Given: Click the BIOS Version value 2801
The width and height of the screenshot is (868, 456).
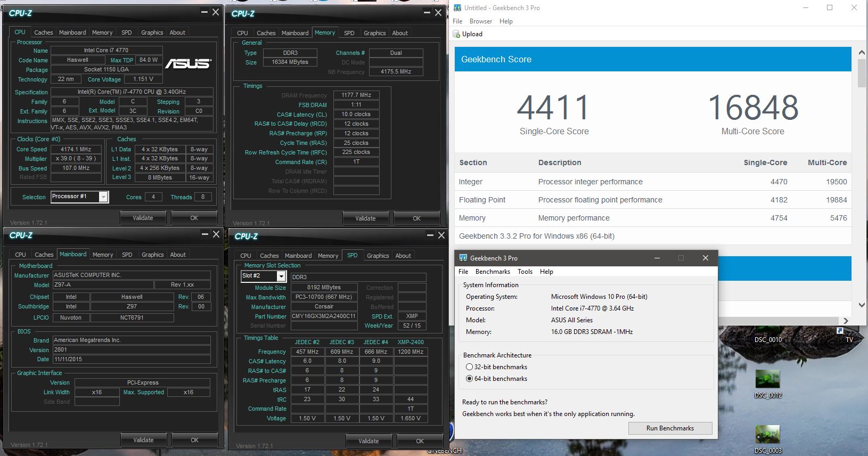Looking at the screenshot, I should [131, 349].
